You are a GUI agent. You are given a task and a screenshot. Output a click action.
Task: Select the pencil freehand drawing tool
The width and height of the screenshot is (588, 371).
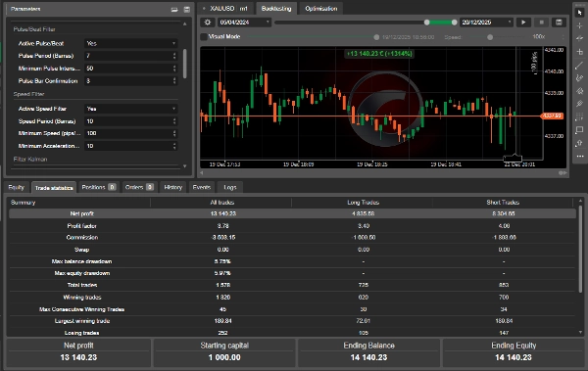[580, 78]
